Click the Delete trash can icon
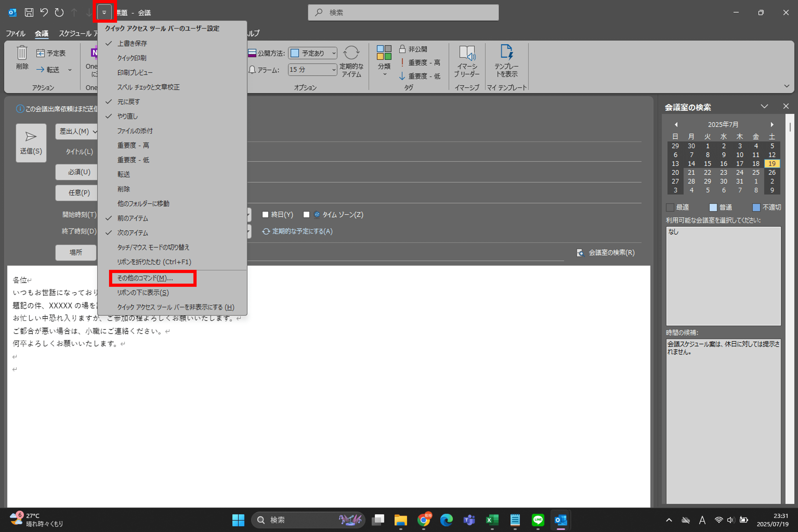Image resolution: width=798 pixels, height=532 pixels. (x=22, y=53)
